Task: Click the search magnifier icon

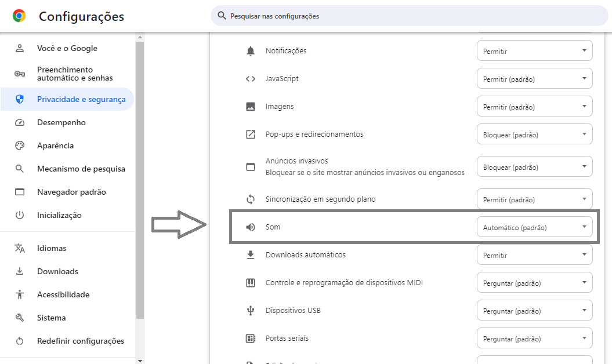Action: tap(221, 16)
